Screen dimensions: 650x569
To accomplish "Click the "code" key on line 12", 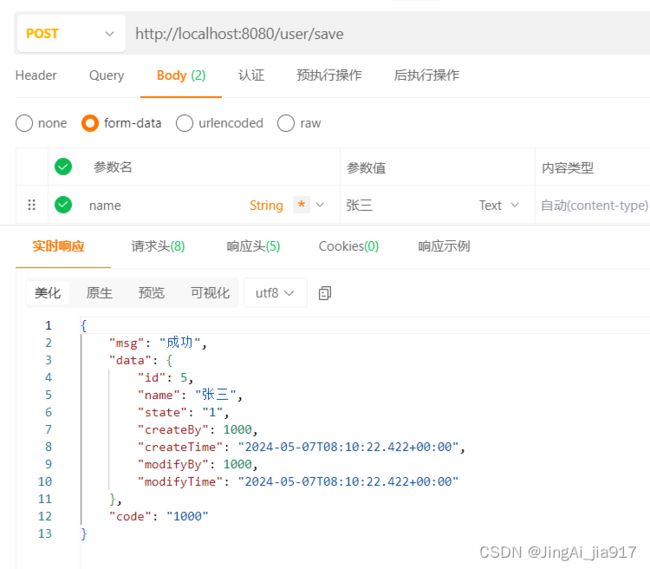I will pyautogui.click(x=130, y=516).
